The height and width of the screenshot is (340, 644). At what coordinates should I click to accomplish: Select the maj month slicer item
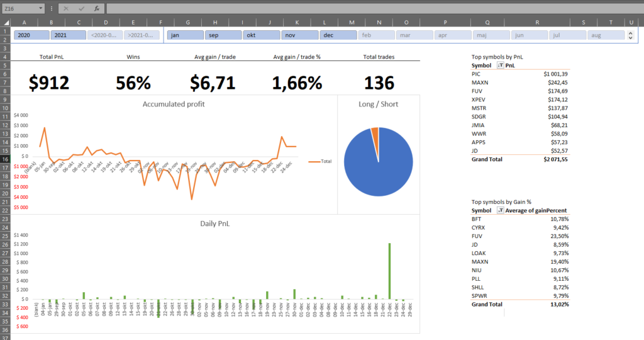click(491, 35)
